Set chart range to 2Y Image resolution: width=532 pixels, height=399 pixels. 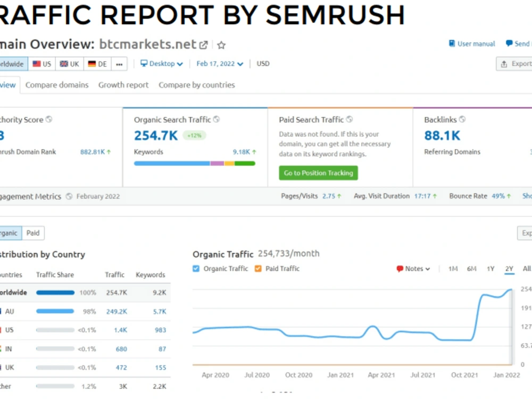tap(509, 269)
